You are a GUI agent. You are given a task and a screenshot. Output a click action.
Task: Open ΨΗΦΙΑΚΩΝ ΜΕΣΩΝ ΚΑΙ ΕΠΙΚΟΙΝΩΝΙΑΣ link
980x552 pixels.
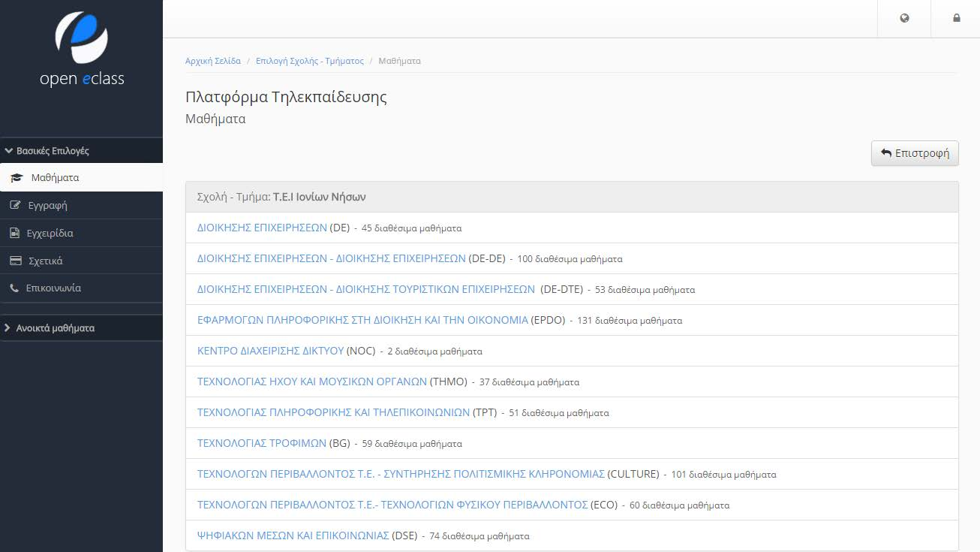[293, 535]
